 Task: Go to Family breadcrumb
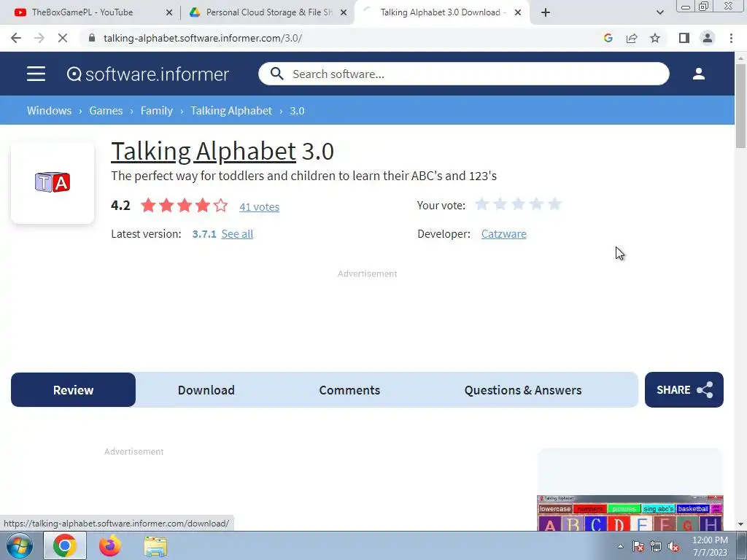pyautogui.click(x=156, y=111)
